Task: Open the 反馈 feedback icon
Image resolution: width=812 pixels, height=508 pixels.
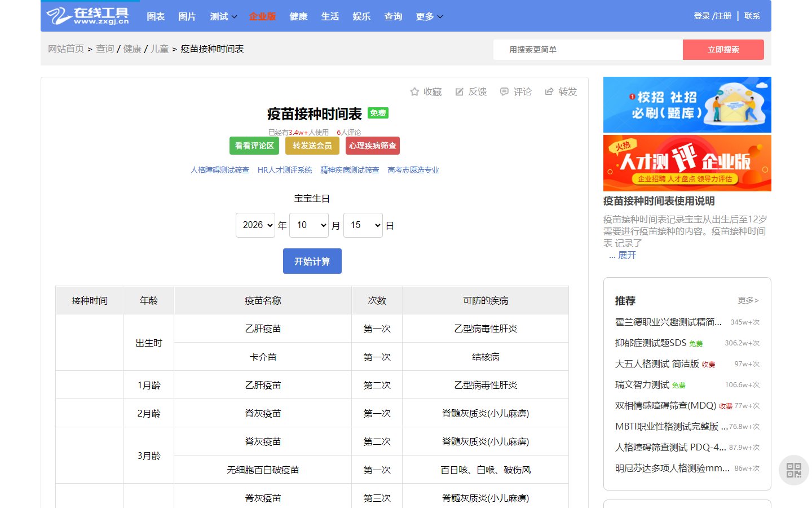Action: coord(460,91)
